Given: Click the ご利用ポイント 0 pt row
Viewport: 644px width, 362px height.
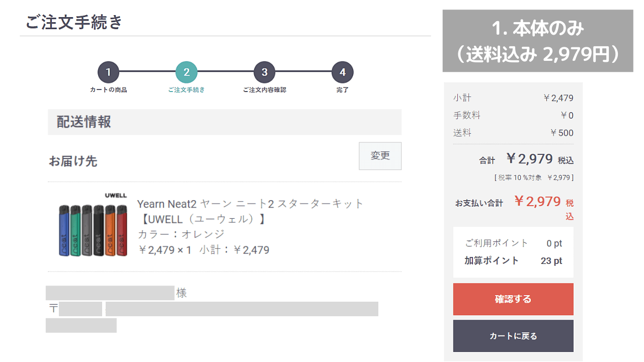Looking at the screenshot, I should pos(513,243).
